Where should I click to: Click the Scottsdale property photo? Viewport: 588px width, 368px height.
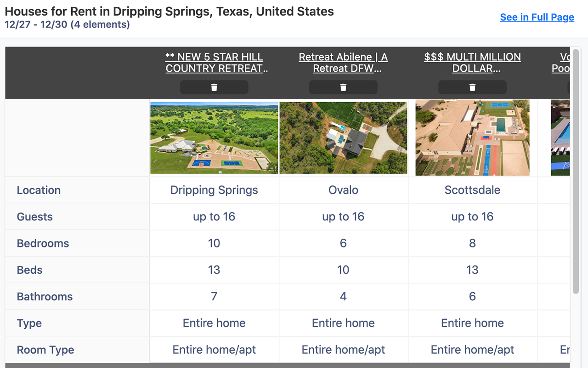(472, 138)
